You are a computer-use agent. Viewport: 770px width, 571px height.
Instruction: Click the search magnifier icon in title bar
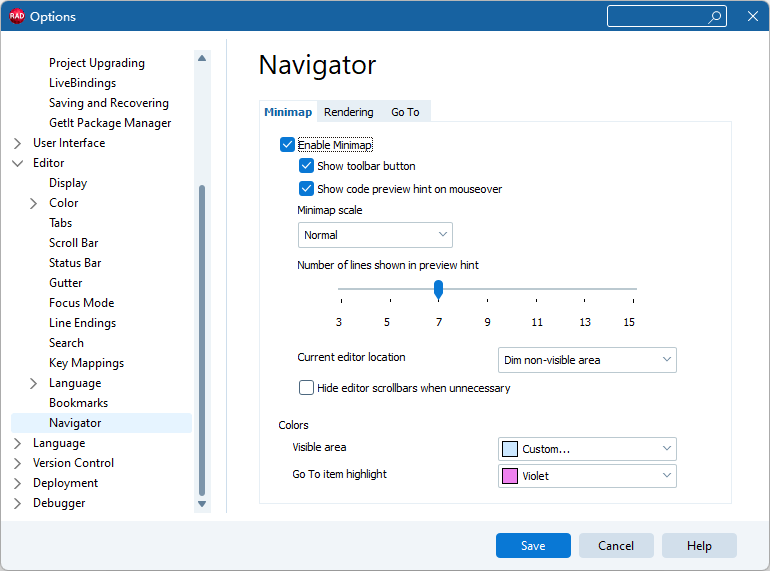[715, 17]
